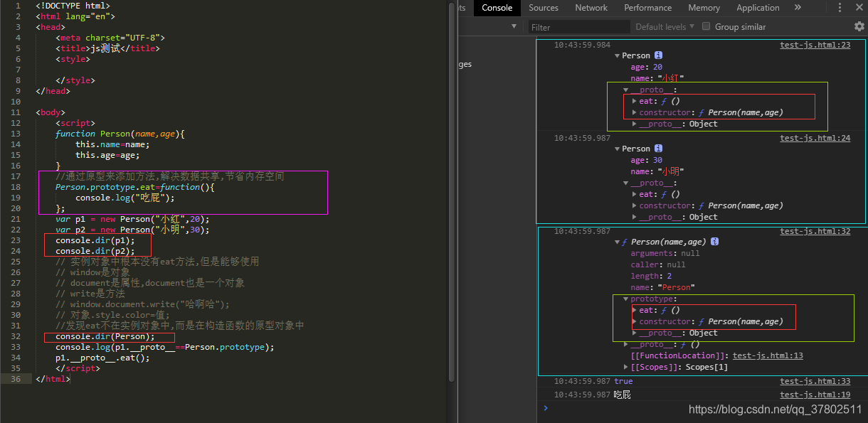Open Default levels dropdown

(x=665, y=27)
